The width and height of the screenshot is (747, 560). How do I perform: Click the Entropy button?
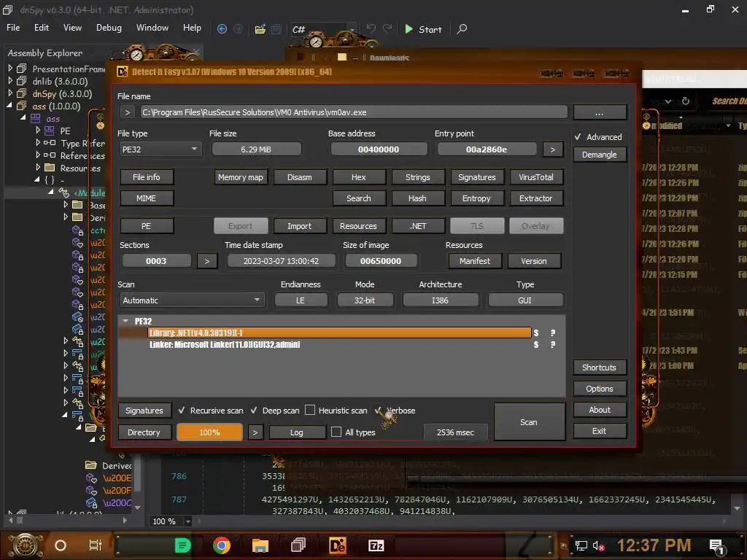click(476, 198)
